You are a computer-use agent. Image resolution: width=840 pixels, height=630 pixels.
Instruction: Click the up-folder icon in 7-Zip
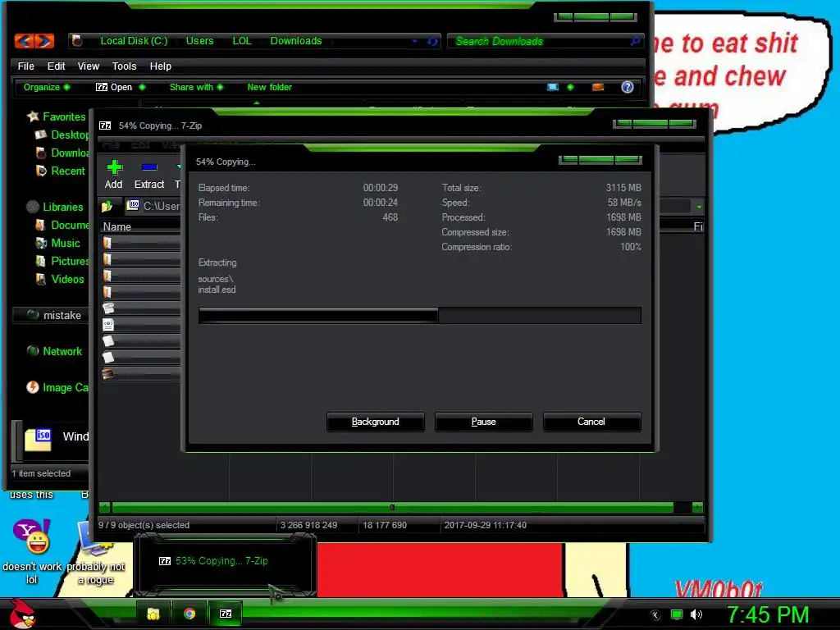(x=107, y=206)
